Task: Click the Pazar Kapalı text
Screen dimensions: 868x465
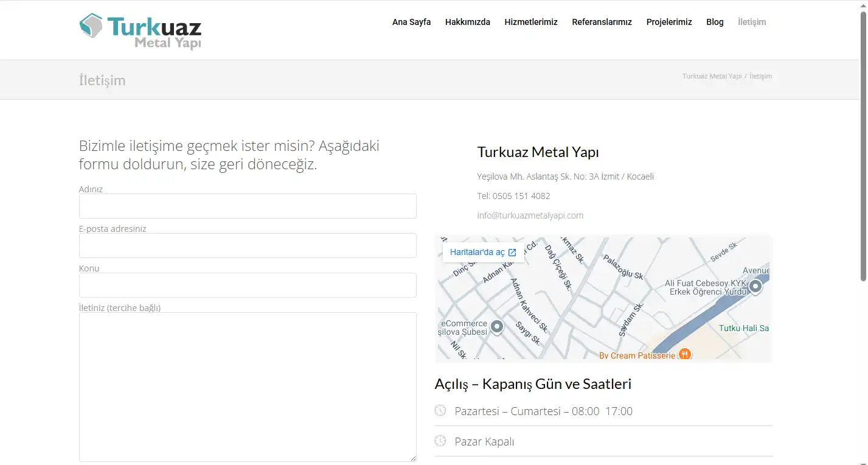Action: (485, 442)
